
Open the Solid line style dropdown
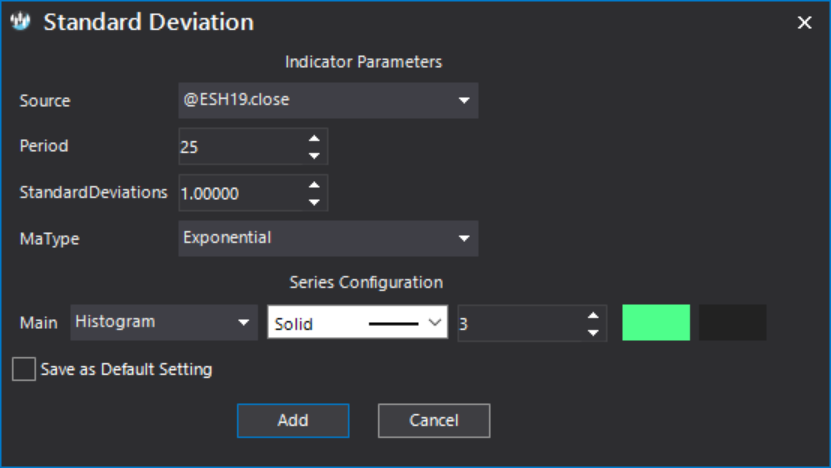point(358,322)
